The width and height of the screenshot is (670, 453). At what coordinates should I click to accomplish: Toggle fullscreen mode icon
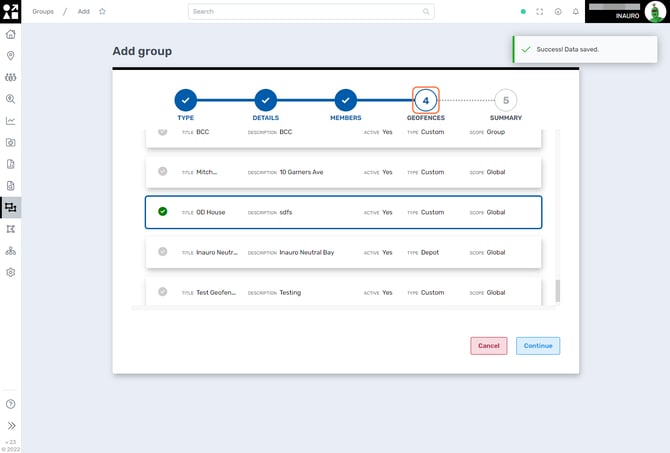click(540, 12)
